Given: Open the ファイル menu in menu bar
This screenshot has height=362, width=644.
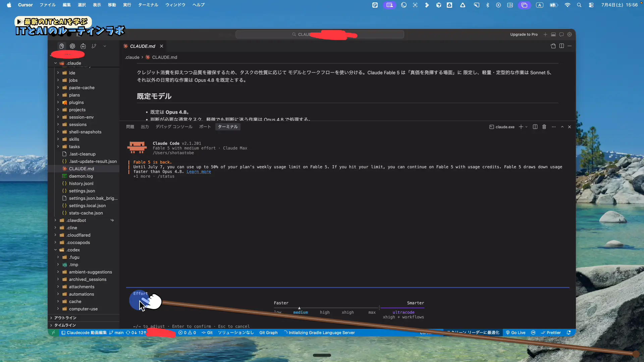Looking at the screenshot, I should point(48,5).
